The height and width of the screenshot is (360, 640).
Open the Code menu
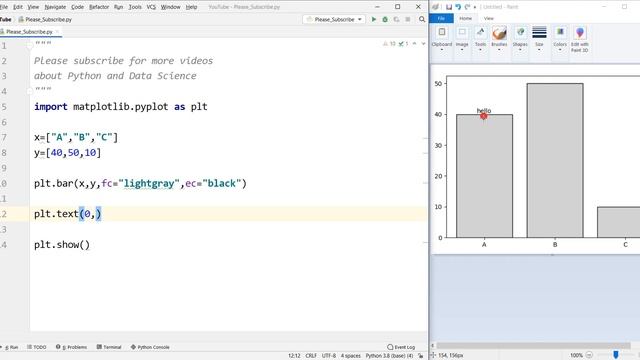(x=77, y=7)
